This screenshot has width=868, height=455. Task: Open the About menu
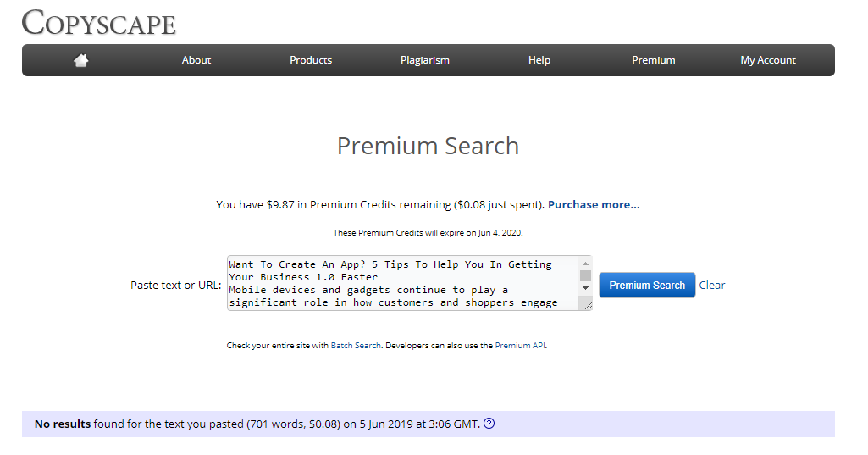click(196, 60)
